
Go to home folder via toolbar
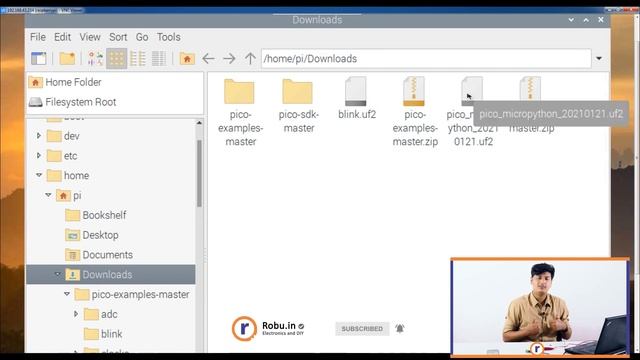(187, 58)
